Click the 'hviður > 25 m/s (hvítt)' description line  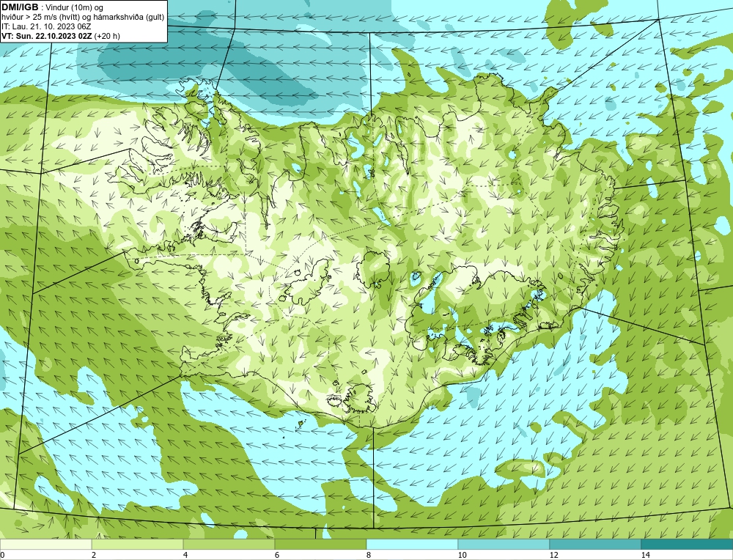click(x=83, y=18)
